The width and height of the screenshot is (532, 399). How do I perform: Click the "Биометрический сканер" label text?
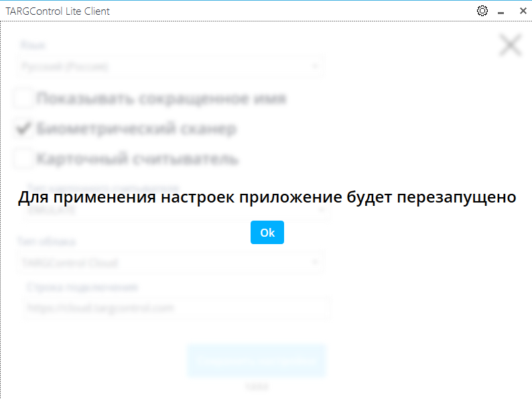point(136,129)
